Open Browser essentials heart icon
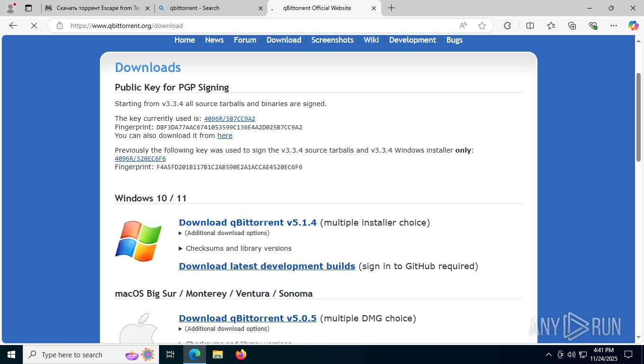Image resolution: width=644 pixels, height=364 pixels. [x=593, y=26]
